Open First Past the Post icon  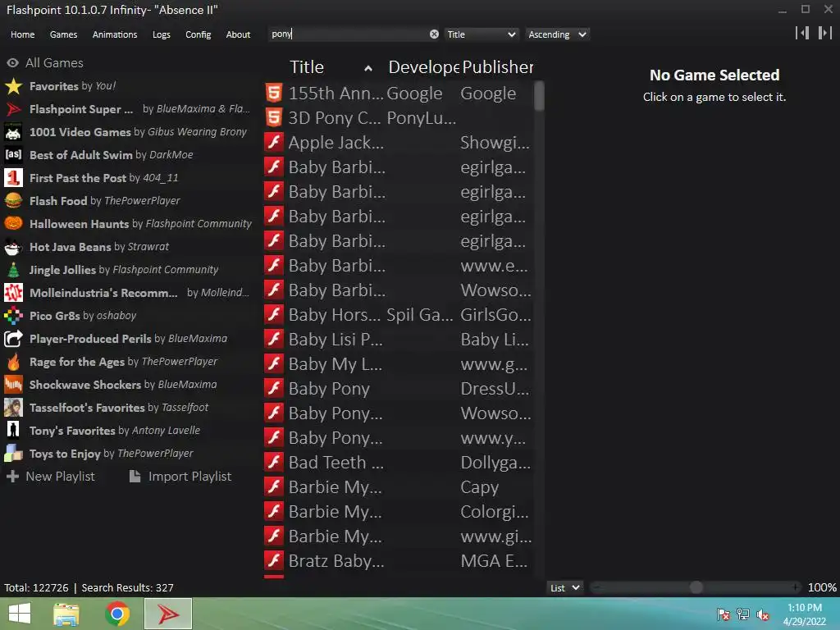[x=13, y=178]
